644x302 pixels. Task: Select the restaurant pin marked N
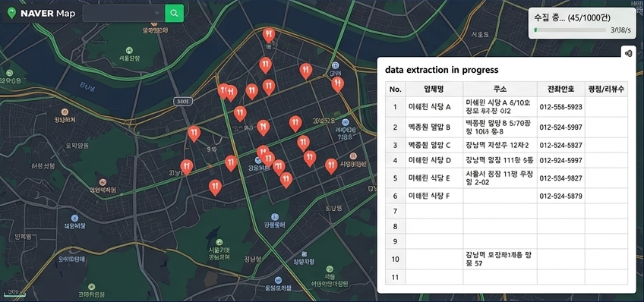(x=263, y=127)
